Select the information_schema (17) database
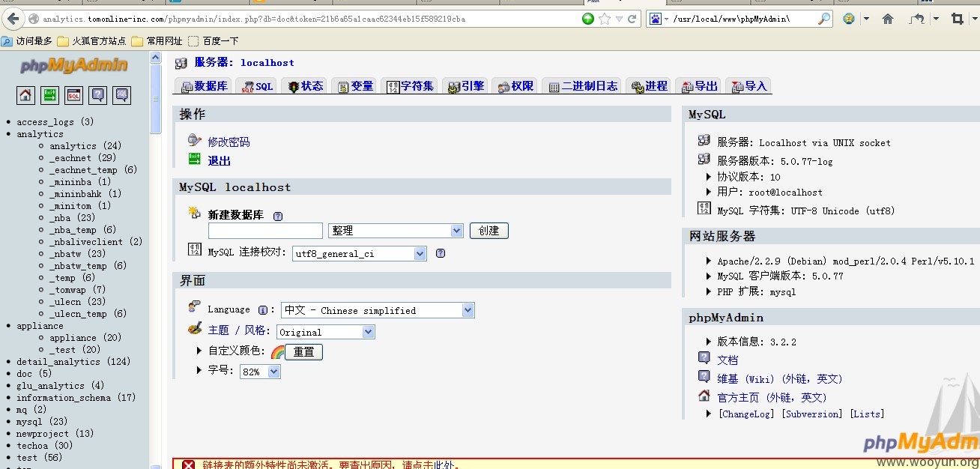980x469 pixels. [x=76, y=398]
